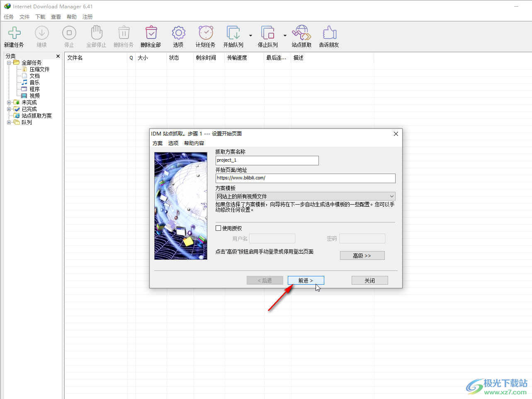Click the 抓取方案名称 input field

click(x=267, y=160)
